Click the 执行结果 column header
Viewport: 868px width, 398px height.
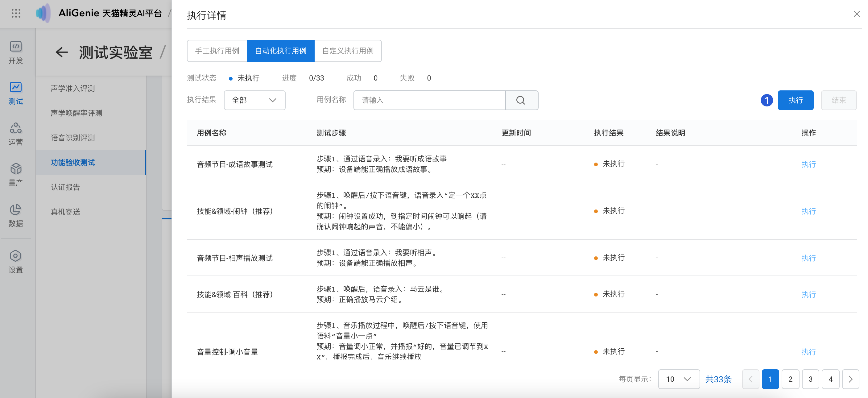(609, 133)
